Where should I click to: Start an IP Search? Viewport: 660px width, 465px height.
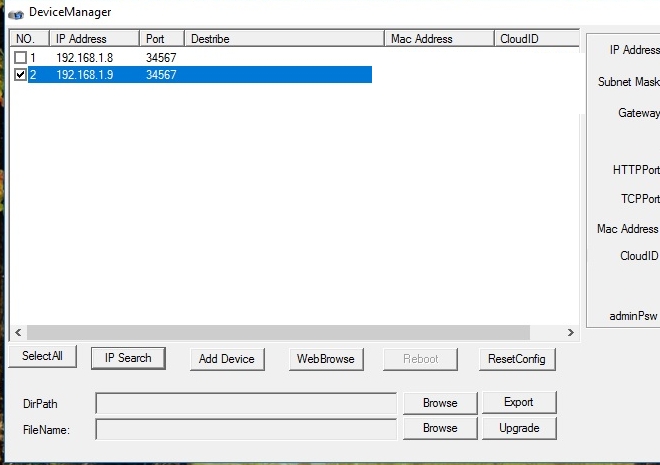tap(128, 358)
